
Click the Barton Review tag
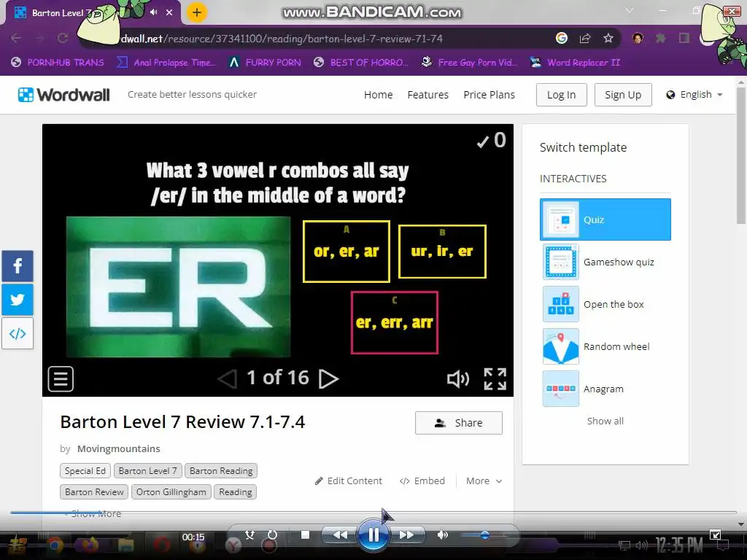tap(94, 492)
